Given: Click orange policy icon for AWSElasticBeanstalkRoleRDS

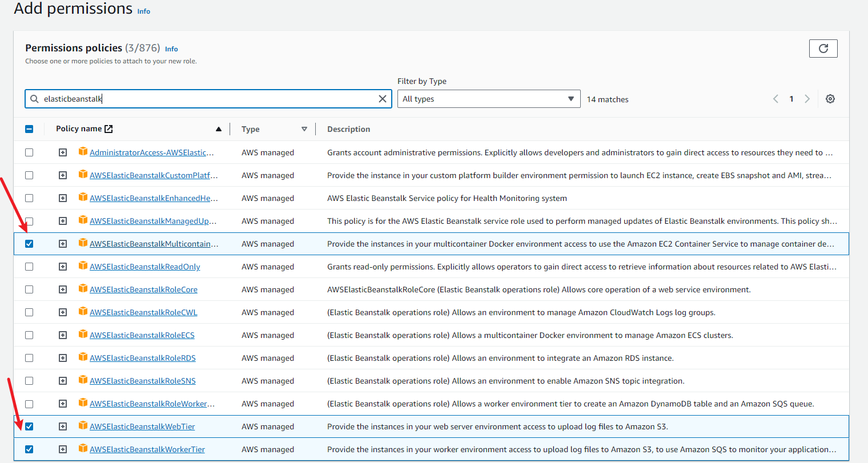Looking at the screenshot, I should tap(83, 357).
